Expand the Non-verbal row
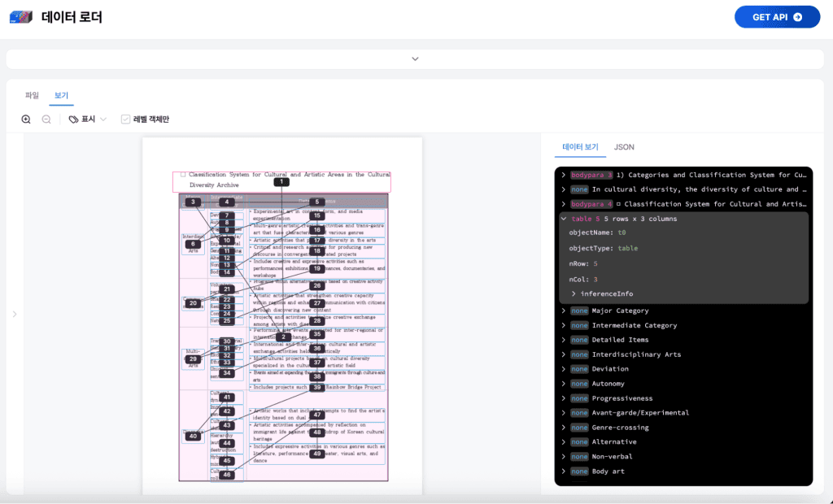 [x=564, y=456]
